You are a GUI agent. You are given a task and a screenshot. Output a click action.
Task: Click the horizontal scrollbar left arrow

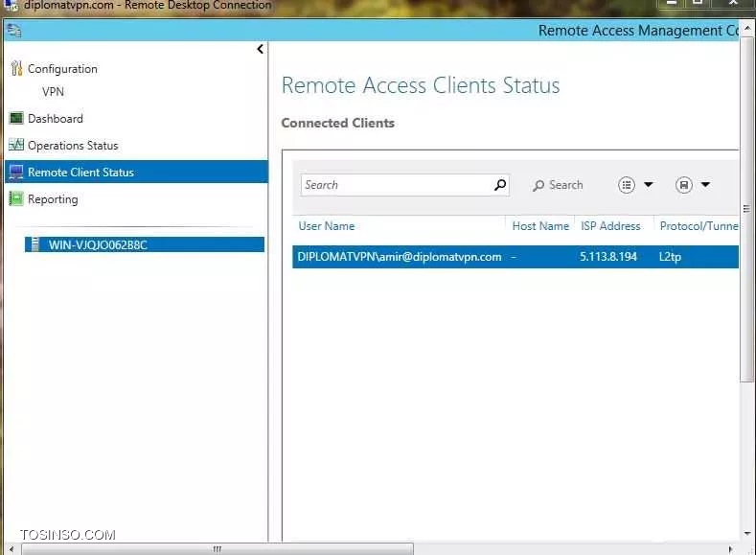(11, 549)
